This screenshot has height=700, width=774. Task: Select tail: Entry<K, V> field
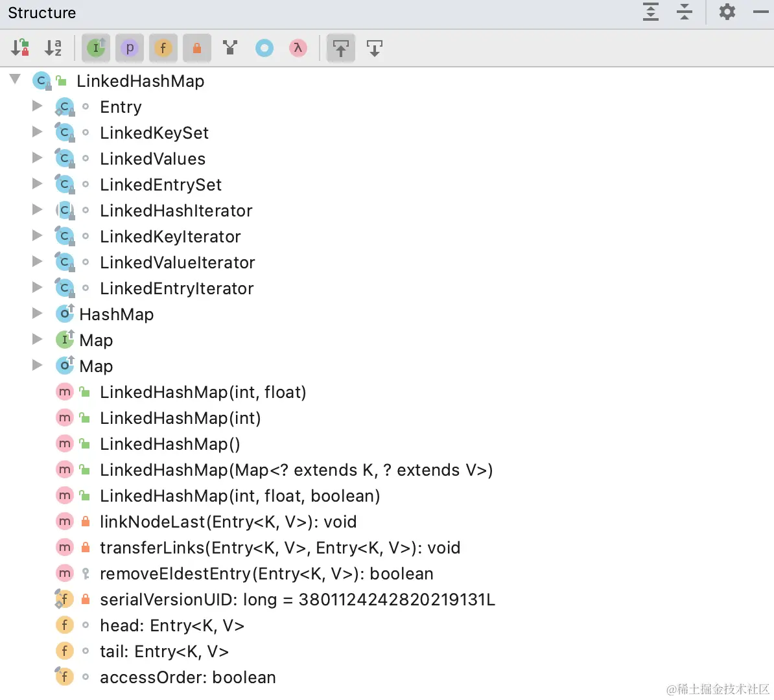[x=165, y=651]
